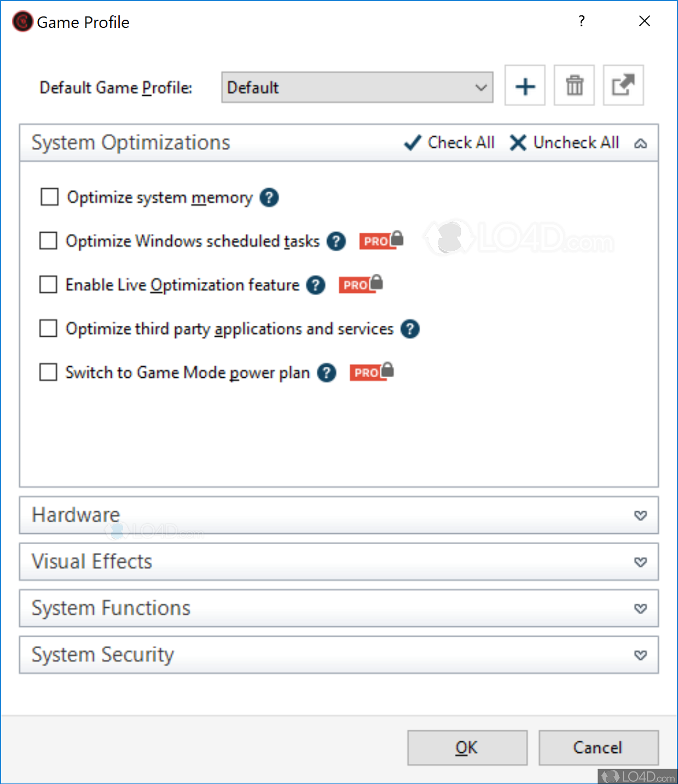Collapse the System Optimizations section
This screenshot has height=784, width=678.
coord(640,143)
